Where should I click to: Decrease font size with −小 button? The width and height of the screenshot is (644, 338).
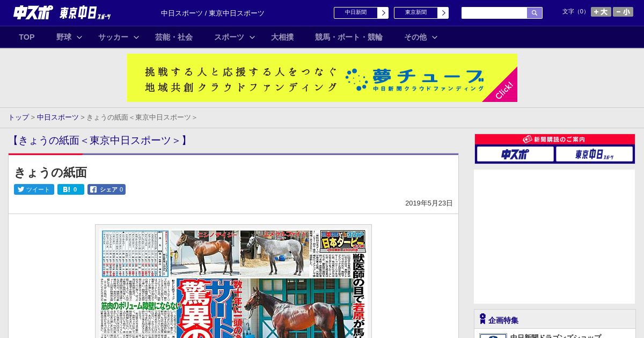click(623, 12)
